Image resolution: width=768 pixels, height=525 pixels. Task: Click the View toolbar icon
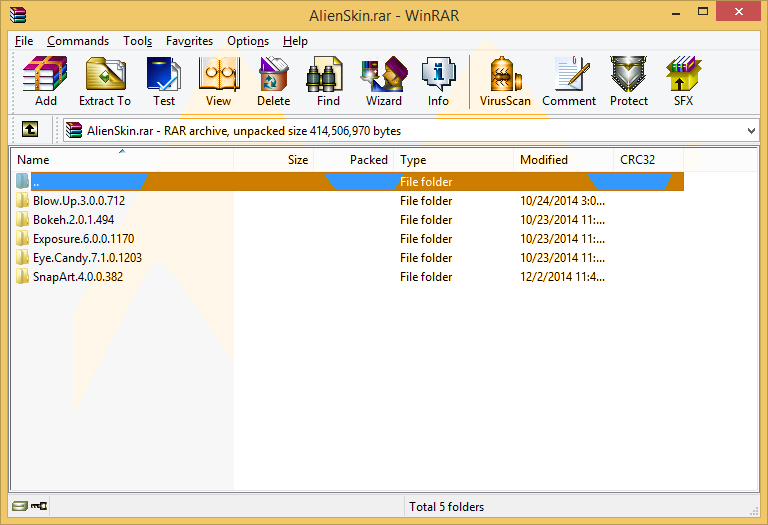point(218,81)
